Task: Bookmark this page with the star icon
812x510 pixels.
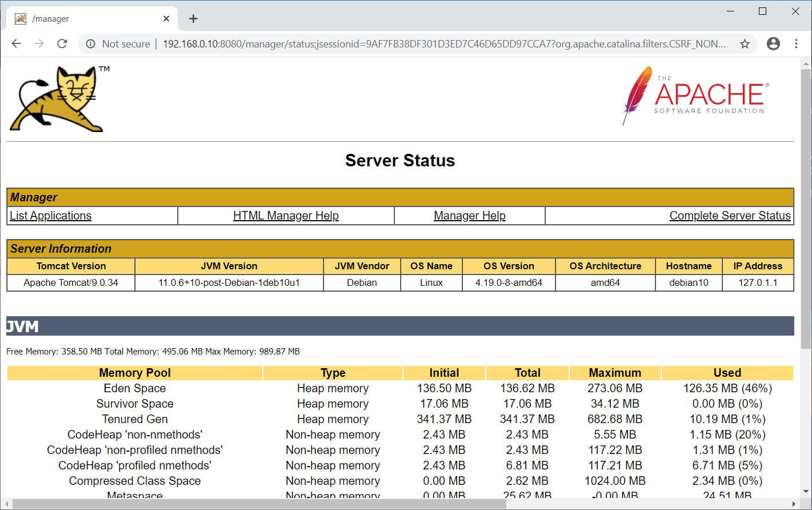Action: (x=745, y=43)
